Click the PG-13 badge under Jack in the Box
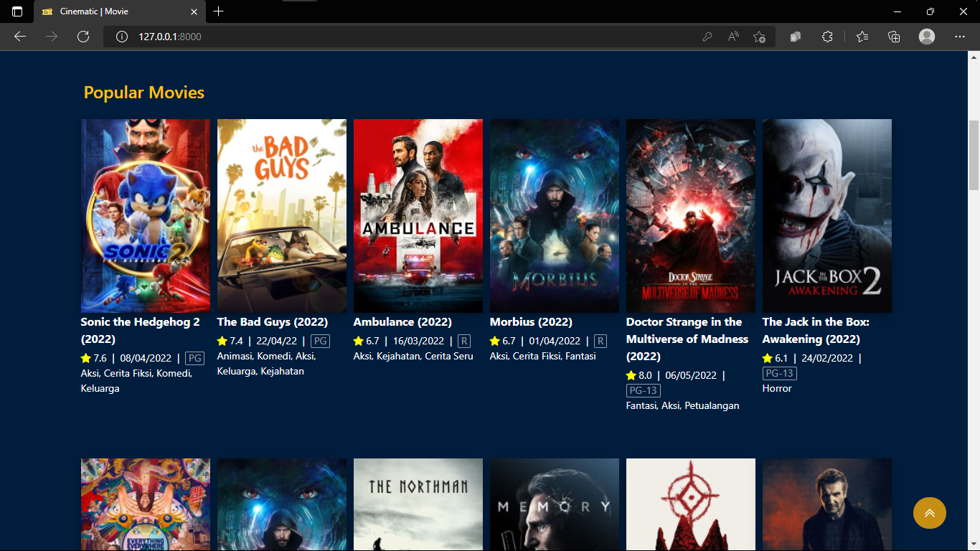 780,374
